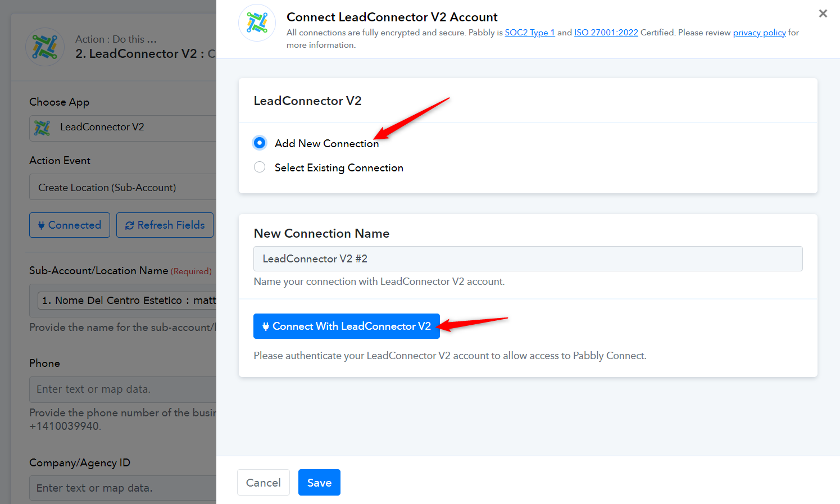
Task: Open the Choose App LeadConnector V2 dropdown
Action: pos(122,128)
